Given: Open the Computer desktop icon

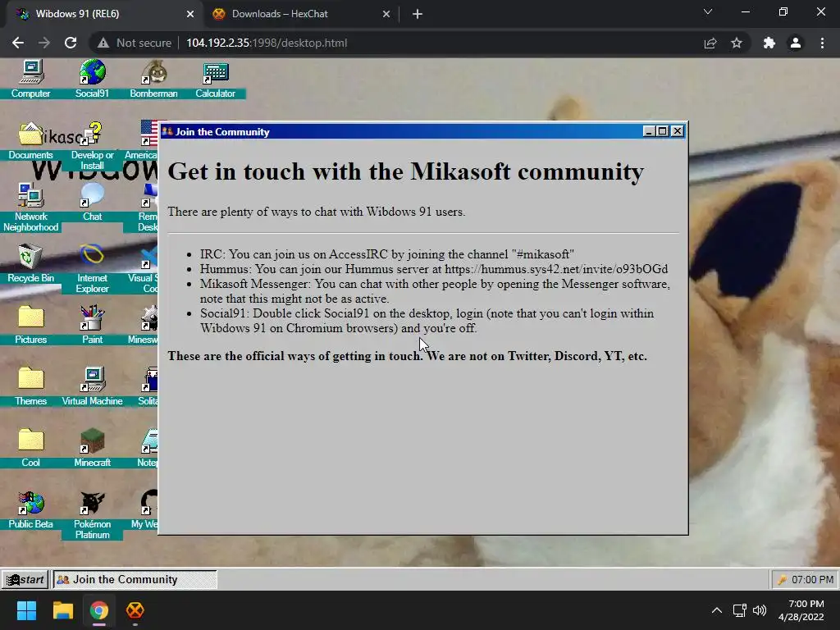Looking at the screenshot, I should click(x=30, y=79).
